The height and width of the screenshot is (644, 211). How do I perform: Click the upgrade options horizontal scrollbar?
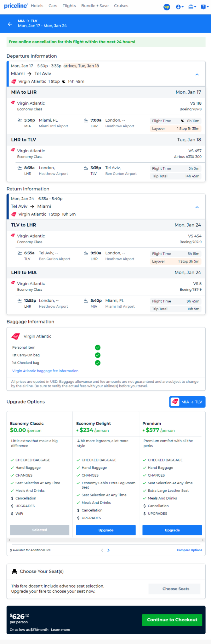pos(106,540)
